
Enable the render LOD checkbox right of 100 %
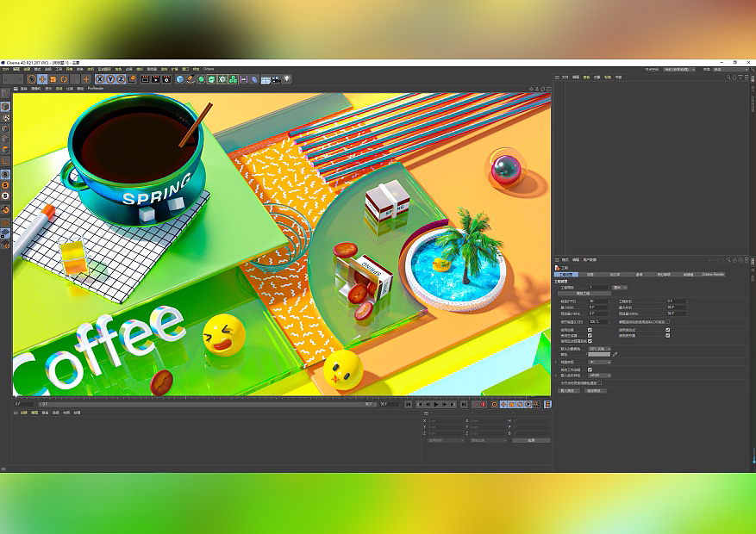coord(668,321)
